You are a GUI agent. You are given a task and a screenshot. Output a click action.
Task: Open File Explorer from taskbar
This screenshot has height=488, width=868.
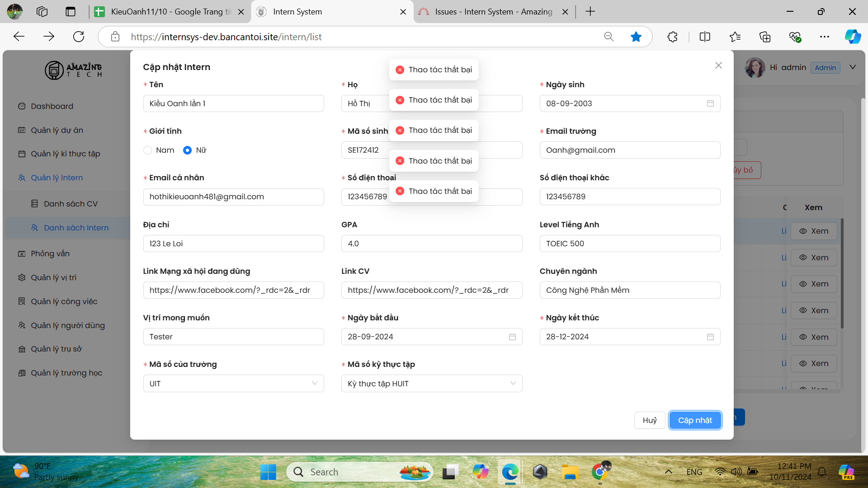(x=570, y=472)
